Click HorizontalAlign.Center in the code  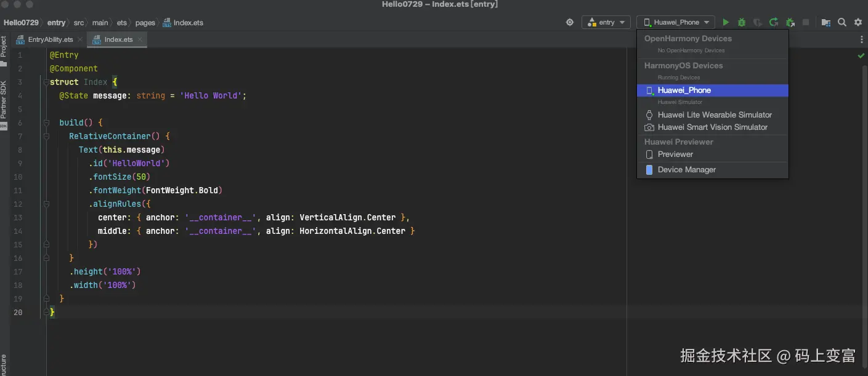[x=352, y=231]
